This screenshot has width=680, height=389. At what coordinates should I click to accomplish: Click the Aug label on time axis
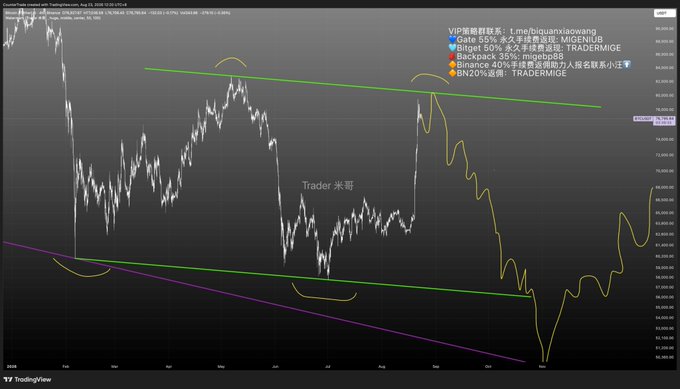382,366
